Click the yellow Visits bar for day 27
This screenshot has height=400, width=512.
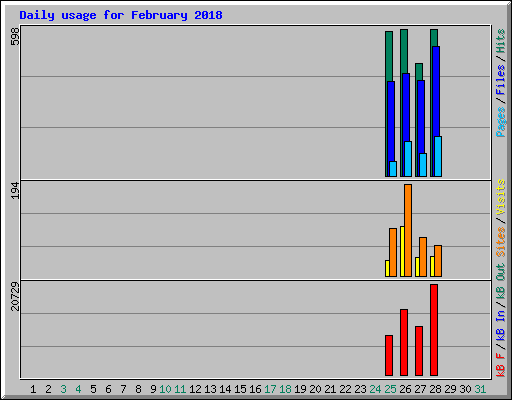tap(417, 267)
